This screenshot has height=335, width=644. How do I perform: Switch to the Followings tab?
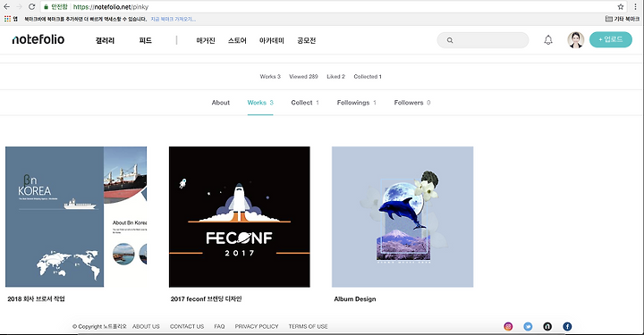point(357,103)
